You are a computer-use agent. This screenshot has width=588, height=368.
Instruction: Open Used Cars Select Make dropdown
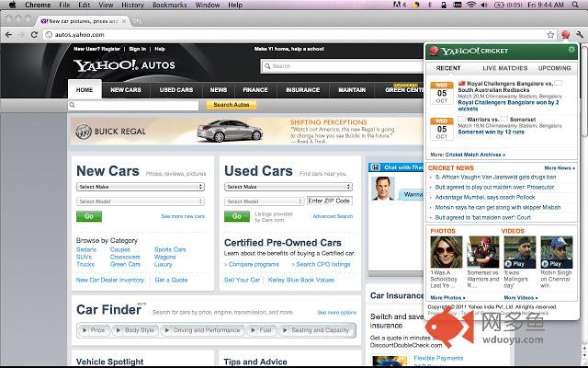(288, 187)
